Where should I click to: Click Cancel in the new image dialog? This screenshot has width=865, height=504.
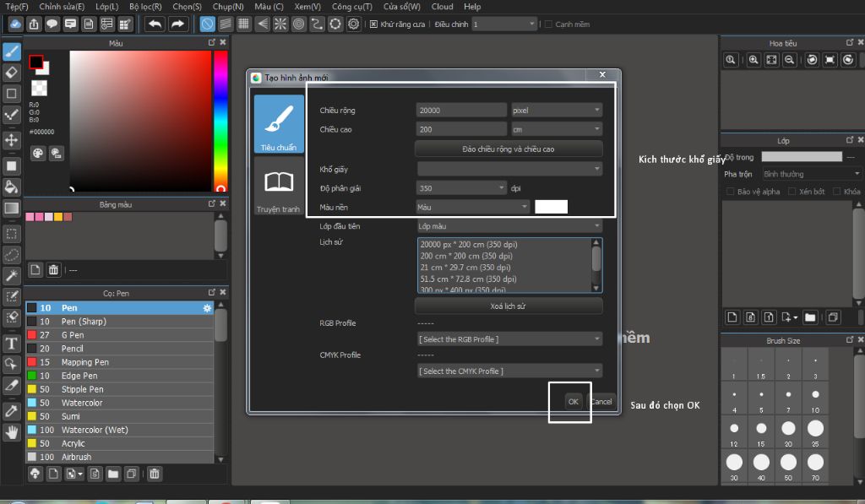pyautogui.click(x=601, y=402)
